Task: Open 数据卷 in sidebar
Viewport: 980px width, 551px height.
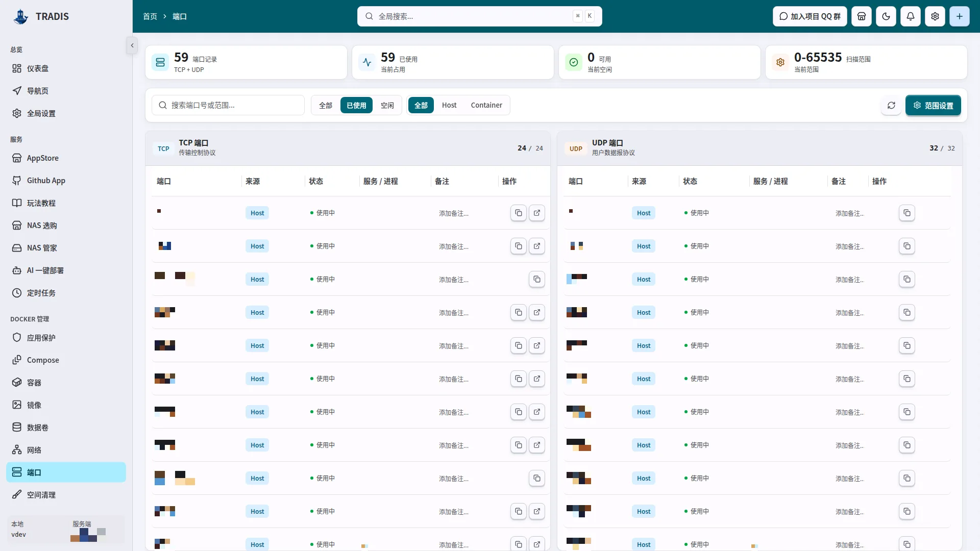Action: pyautogui.click(x=66, y=428)
